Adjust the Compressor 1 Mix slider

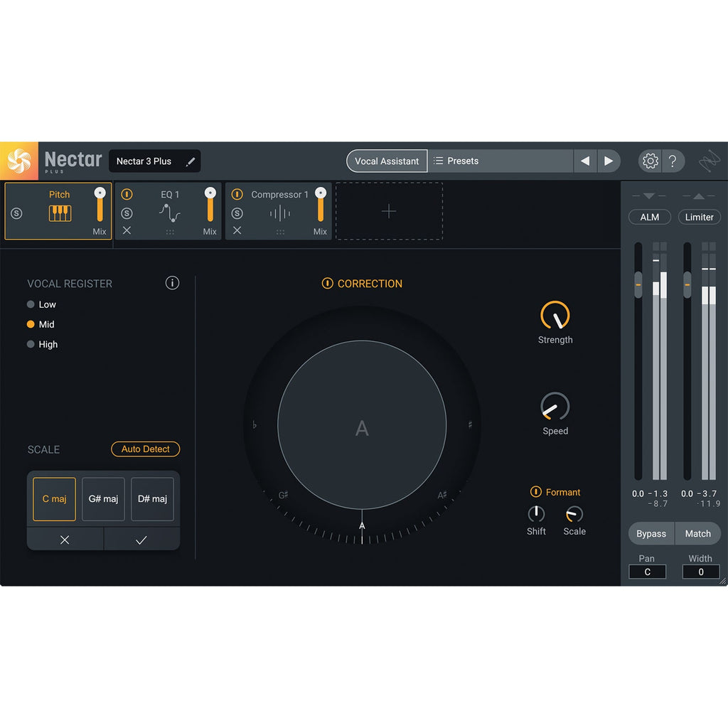pos(321,205)
